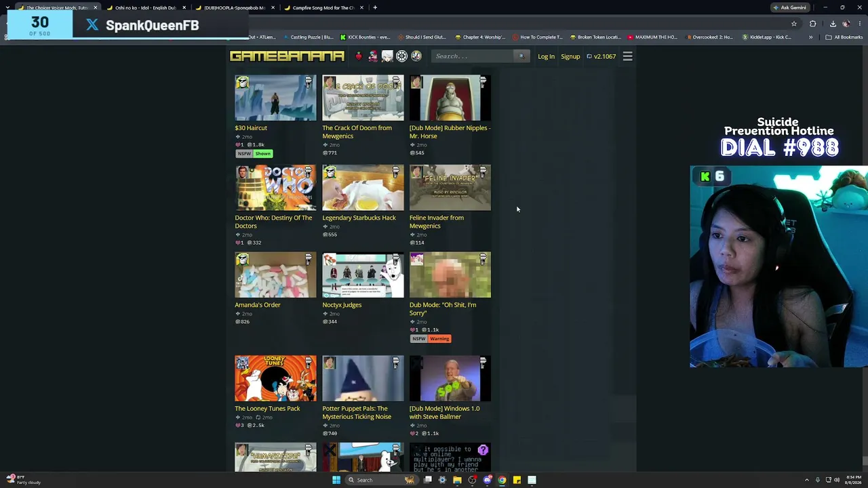Switch to the Campfire Song Mod tab
868x488 pixels.
click(x=323, y=7)
